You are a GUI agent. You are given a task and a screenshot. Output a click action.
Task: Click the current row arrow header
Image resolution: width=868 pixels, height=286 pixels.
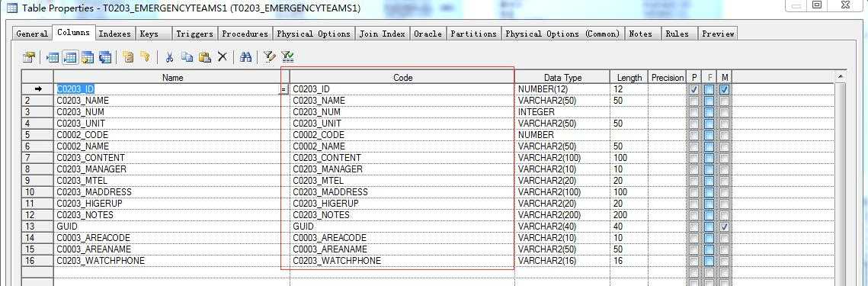(x=37, y=89)
